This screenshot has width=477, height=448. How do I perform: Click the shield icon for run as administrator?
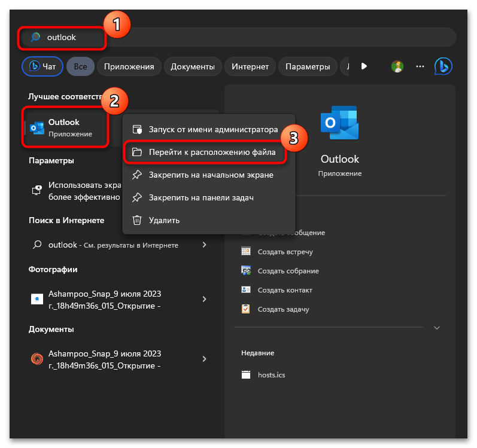coord(137,129)
